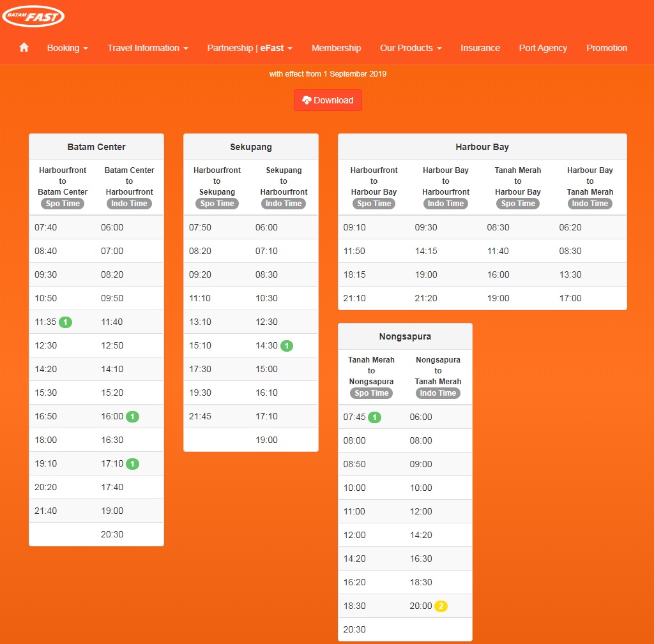Screen dimensions: 654x644
Task: Select the 08:50 Tanah Merah to Nongsapura time
Action: pyautogui.click(x=354, y=465)
